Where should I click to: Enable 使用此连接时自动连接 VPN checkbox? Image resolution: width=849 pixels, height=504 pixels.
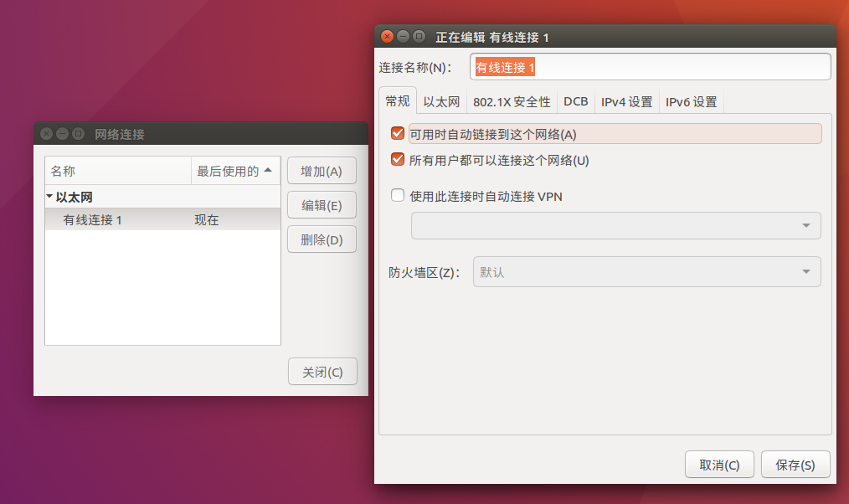[x=398, y=195]
